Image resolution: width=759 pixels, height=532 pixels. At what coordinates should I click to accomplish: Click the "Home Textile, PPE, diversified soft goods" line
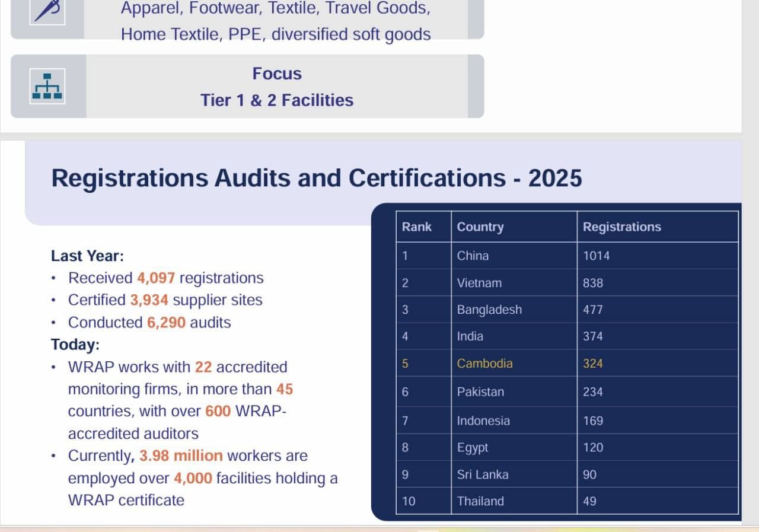(x=276, y=34)
